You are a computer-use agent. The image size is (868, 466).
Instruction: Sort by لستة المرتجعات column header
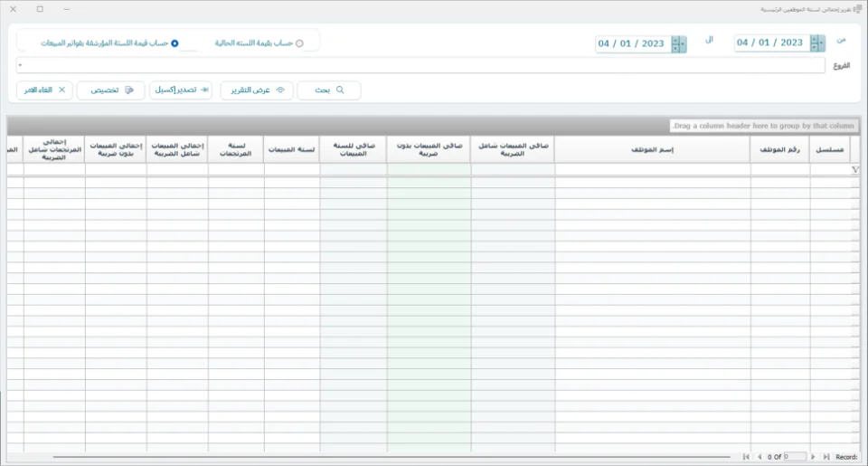pyautogui.click(x=236, y=149)
